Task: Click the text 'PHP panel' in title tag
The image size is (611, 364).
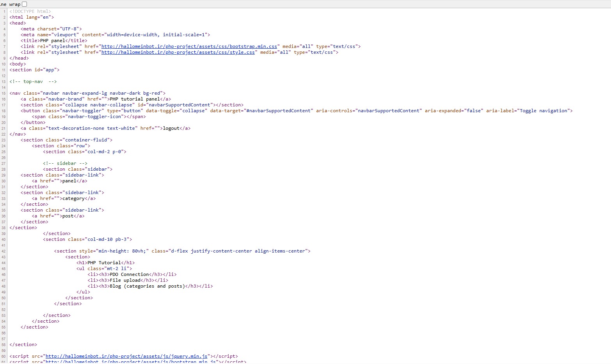Action: click(53, 41)
